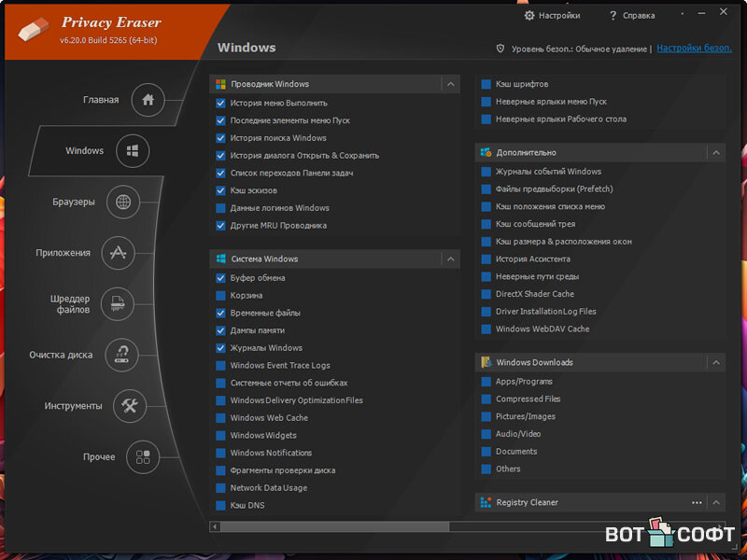
Task: Open the Очистка диска disk icon
Action: [122, 355]
